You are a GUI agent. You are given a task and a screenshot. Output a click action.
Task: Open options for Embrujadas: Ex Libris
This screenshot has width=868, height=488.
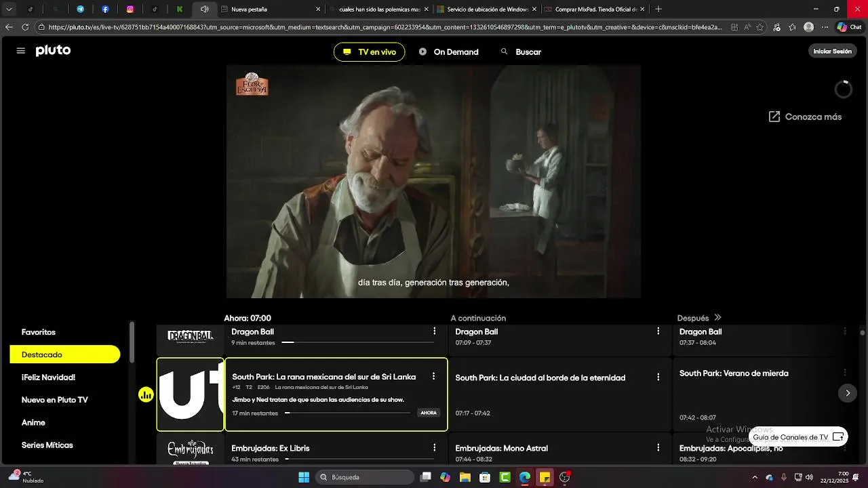(x=435, y=447)
